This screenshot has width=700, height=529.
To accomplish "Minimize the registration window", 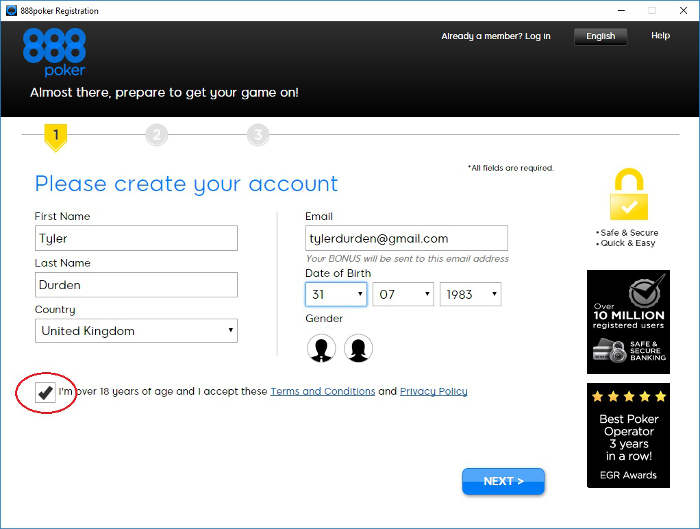I will pos(621,10).
